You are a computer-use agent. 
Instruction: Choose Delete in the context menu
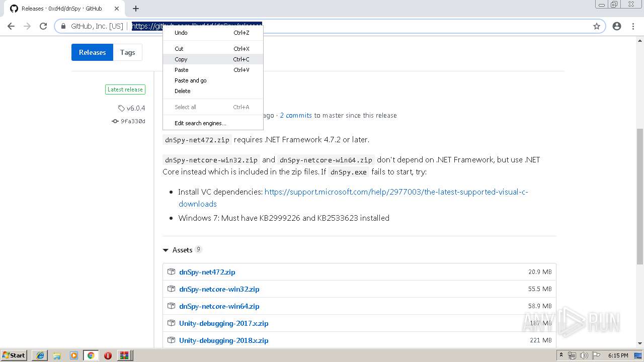coord(213,91)
